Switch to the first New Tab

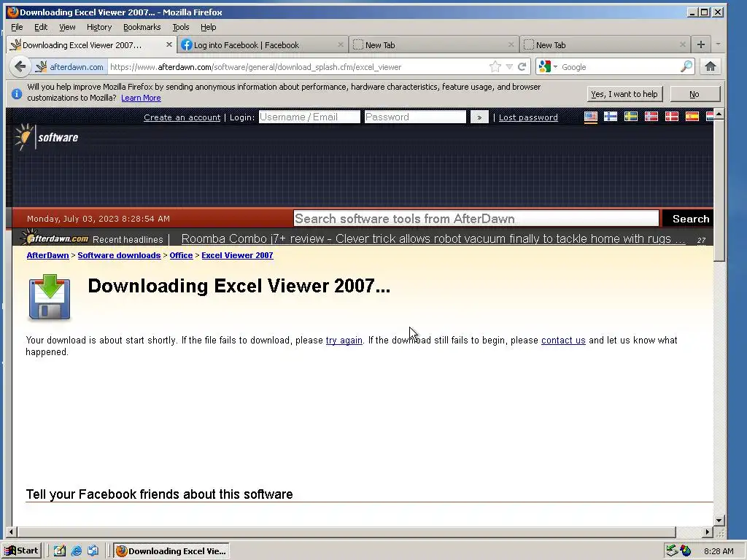pyautogui.click(x=433, y=44)
